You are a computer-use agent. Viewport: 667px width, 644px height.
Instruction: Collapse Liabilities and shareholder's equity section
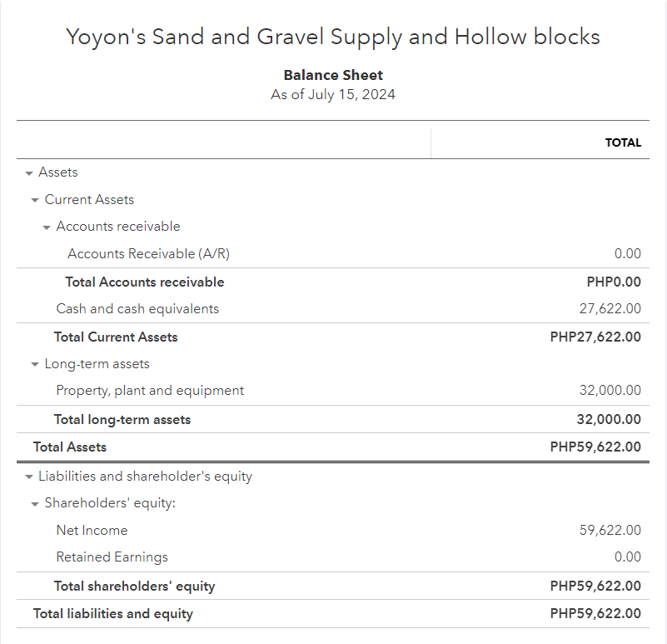coord(29,477)
